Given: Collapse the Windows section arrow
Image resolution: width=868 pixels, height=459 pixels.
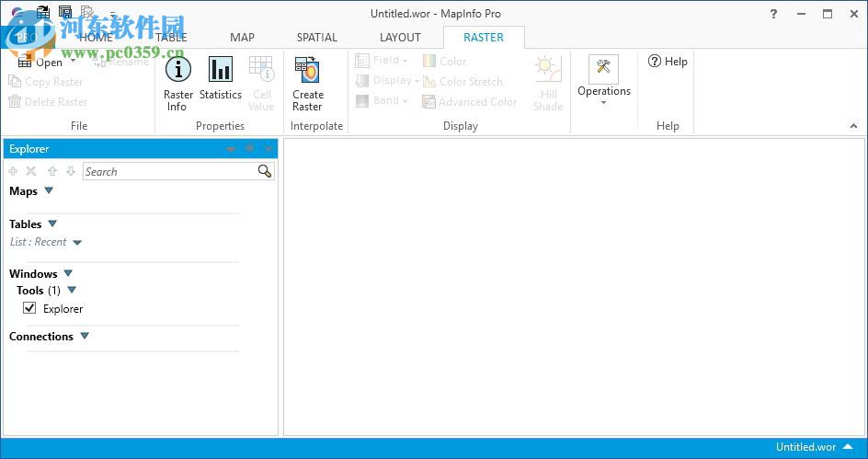Looking at the screenshot, I should click(x=68, y=273).
